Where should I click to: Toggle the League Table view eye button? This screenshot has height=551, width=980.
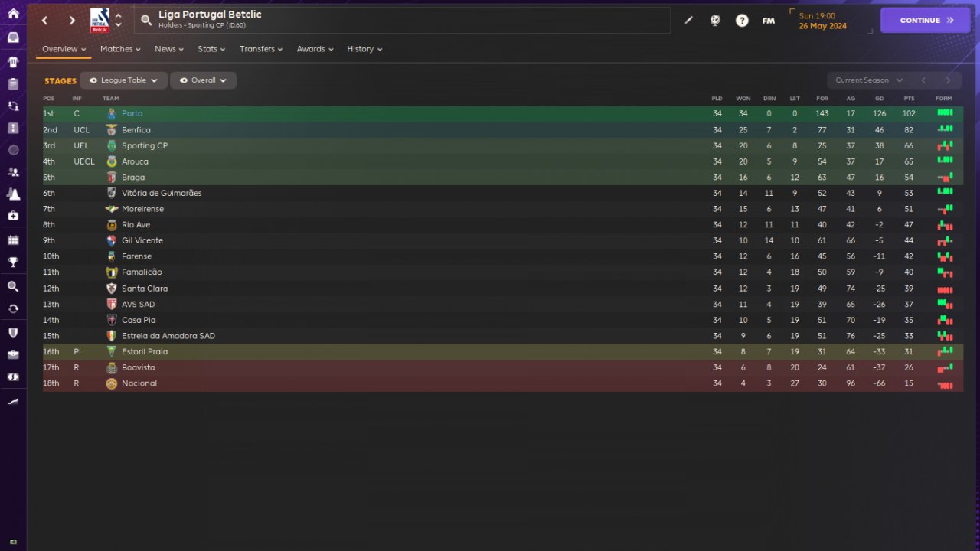point(123,80)
